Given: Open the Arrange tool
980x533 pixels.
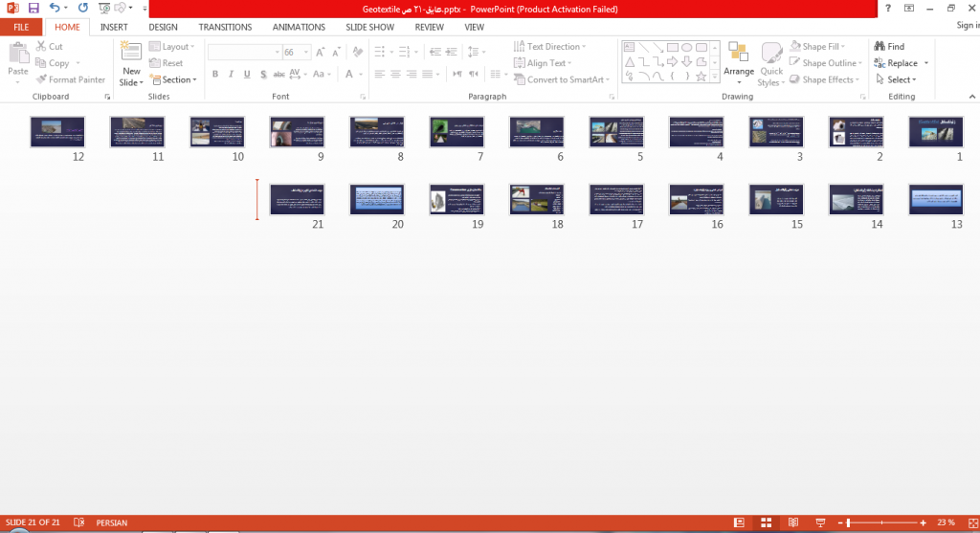Looking at the screenshot, I should [x=738, y=64].
